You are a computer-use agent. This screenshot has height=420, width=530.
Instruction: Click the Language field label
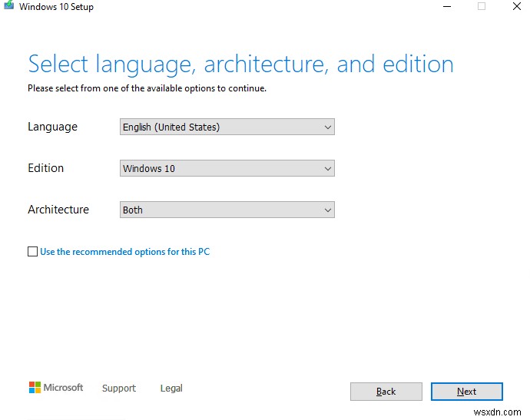pyautogui.click(x=53, y=127)
